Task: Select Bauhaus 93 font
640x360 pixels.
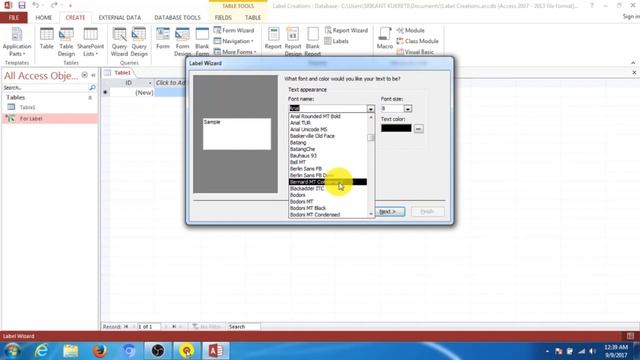Action: point(328,156)
